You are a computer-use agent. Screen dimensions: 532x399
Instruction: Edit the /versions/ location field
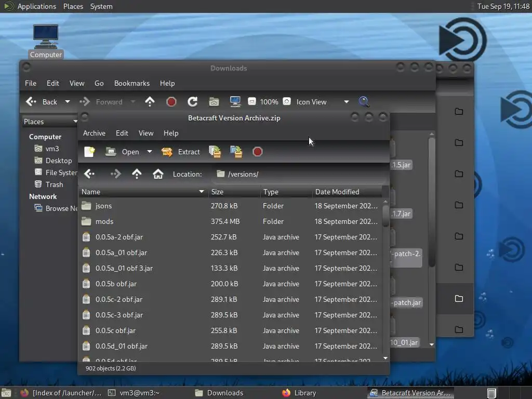[x=299, y=174]
